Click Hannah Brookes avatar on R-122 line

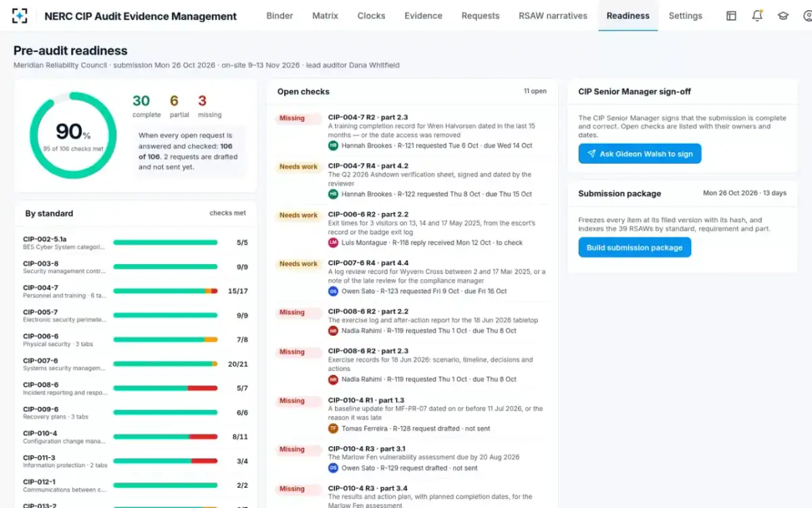pos(333,194)
